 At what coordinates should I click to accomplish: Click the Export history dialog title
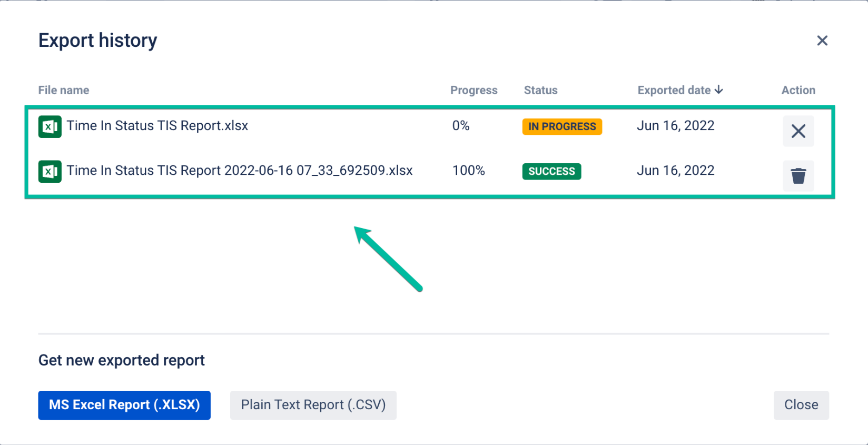pyautogui.click(x=97, y=40)
